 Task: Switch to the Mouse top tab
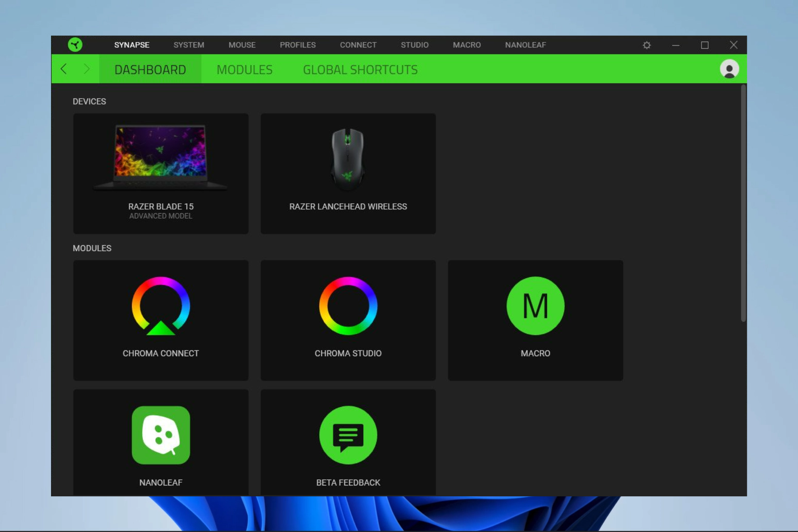coord(242,45)
